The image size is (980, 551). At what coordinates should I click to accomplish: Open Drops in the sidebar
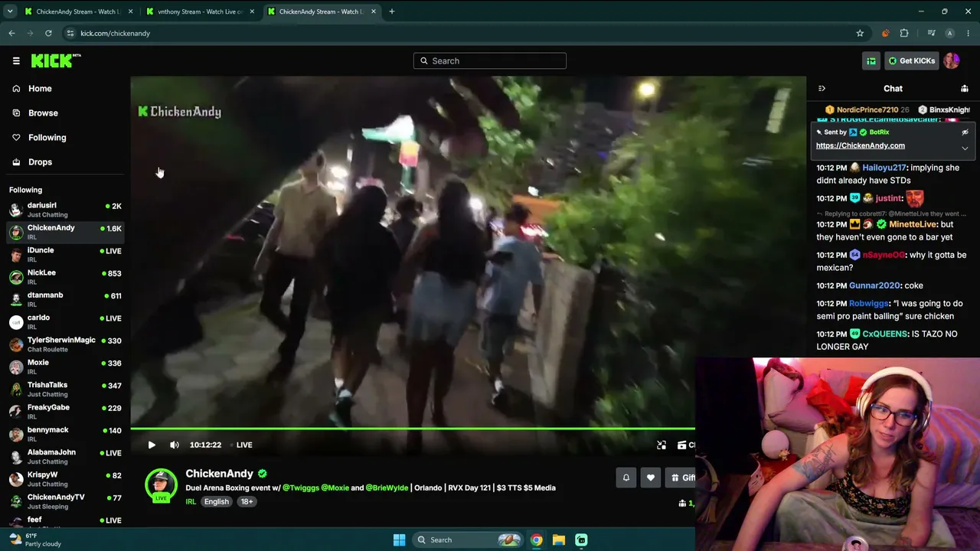coord(40,162)
